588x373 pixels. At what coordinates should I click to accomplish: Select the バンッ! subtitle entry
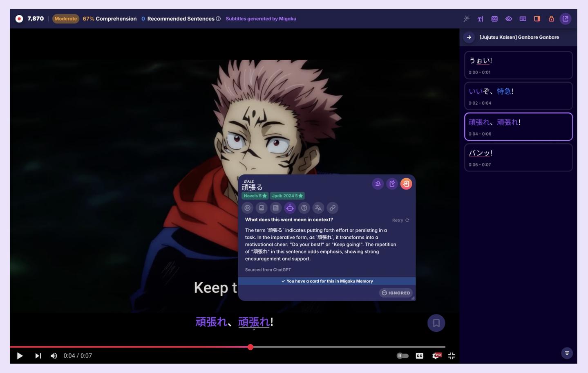coord(518,157)
